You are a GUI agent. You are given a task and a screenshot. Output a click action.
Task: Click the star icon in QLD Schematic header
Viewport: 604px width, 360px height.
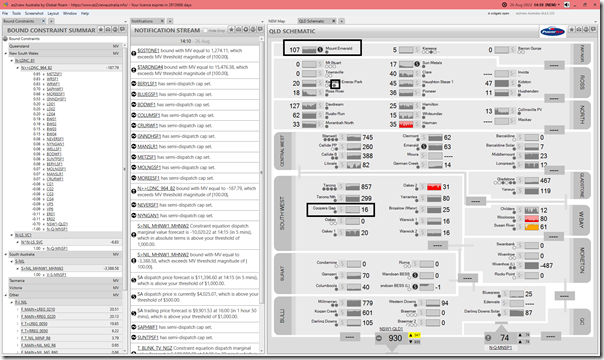point(572,29)
